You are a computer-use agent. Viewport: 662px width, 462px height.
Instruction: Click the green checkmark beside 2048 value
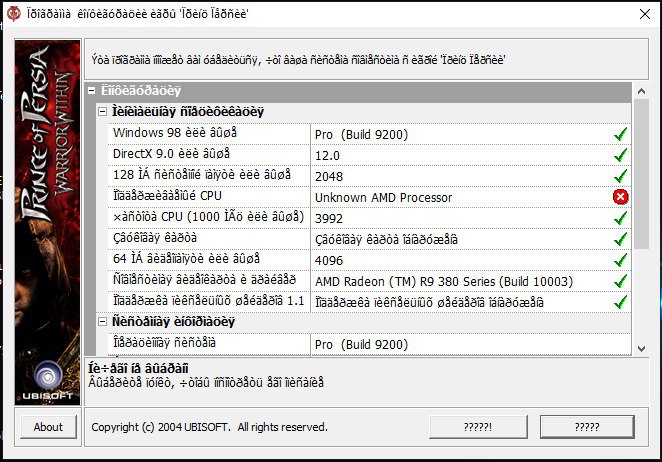(621, 176)
